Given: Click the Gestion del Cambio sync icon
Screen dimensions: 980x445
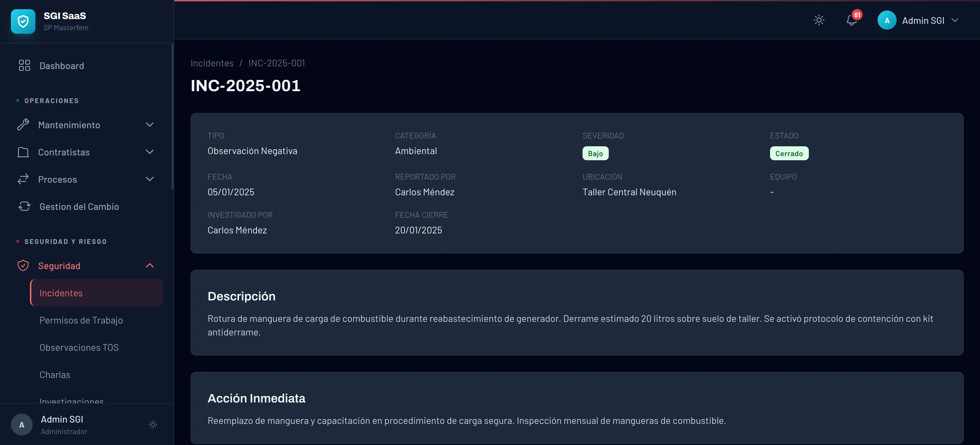Looking at the screenshot, I should coord(23,206).
